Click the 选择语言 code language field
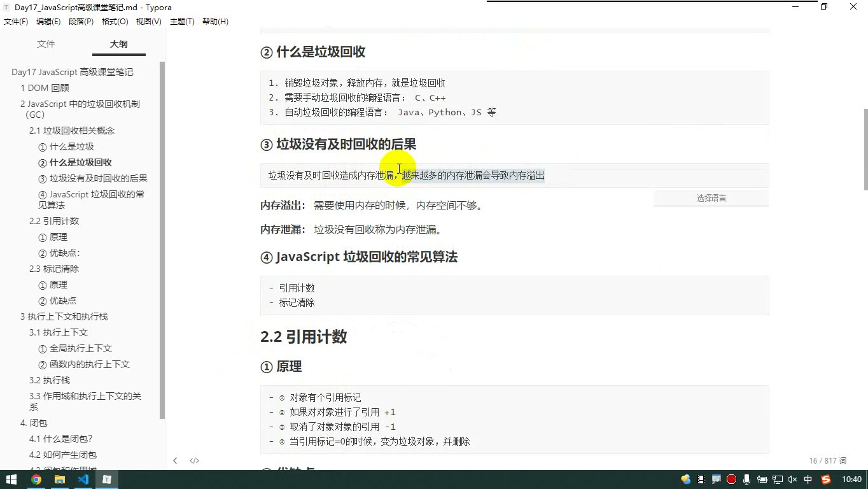 pos(711,198)
